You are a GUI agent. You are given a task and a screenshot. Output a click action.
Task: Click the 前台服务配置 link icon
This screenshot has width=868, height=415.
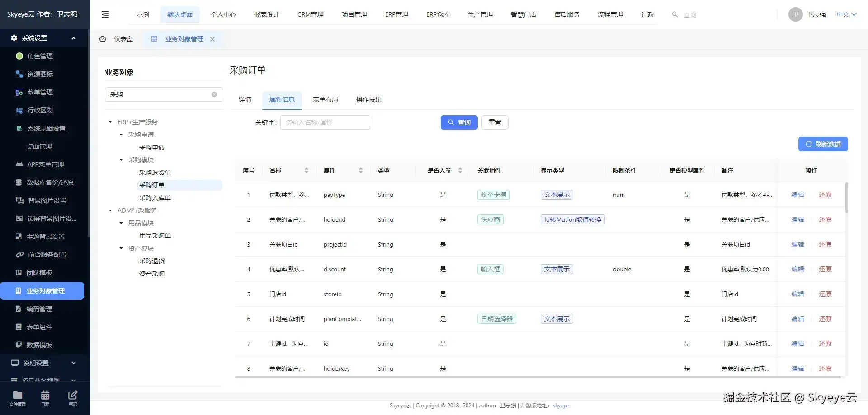(20, 255)
